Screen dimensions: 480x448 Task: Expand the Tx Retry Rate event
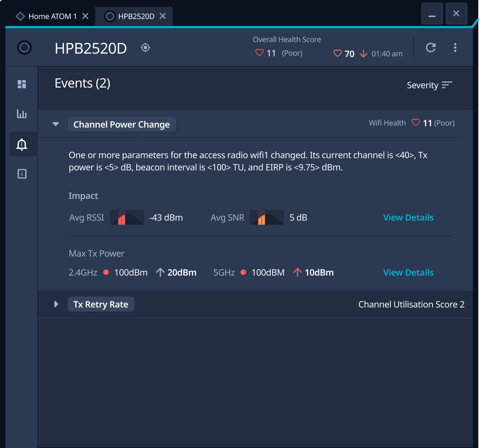pos(56,304)
